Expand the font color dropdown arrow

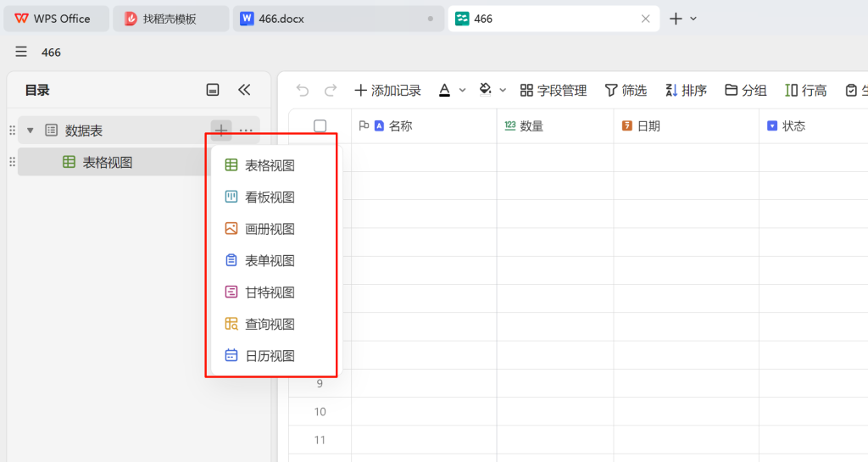462,90
